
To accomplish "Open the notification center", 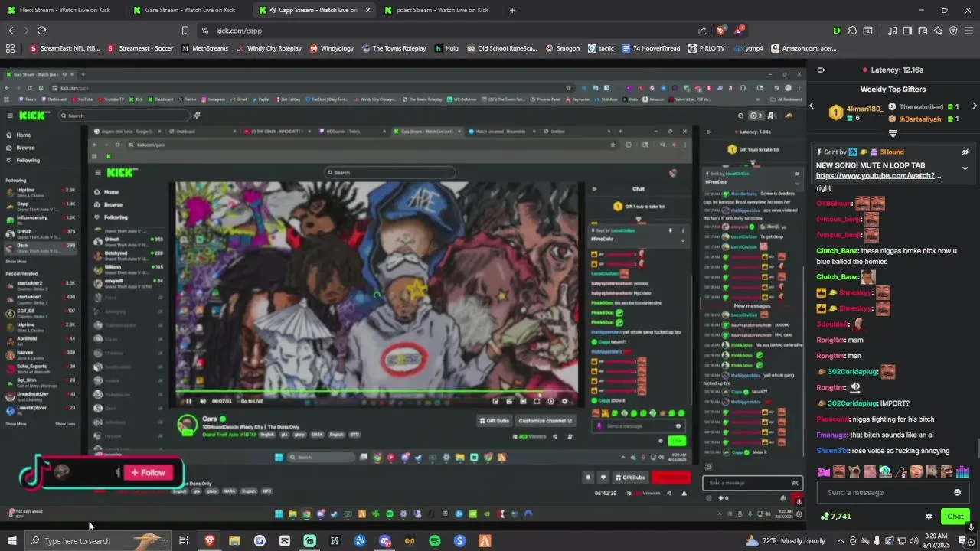I will [x=962, y=541].
